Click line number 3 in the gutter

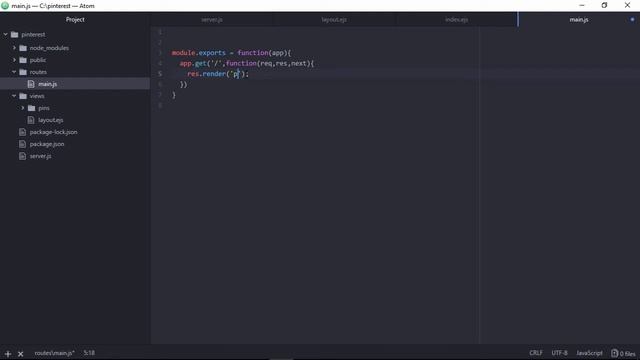pyautogui.click(x=160, y=53)
